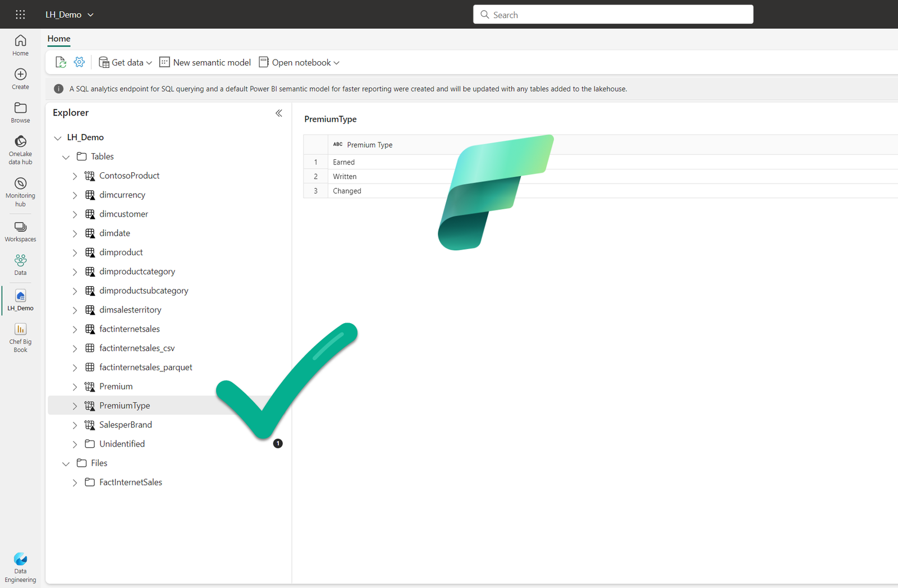Open Workspaces from the left rail
This screenshot has width=898, height=588.
20,232
